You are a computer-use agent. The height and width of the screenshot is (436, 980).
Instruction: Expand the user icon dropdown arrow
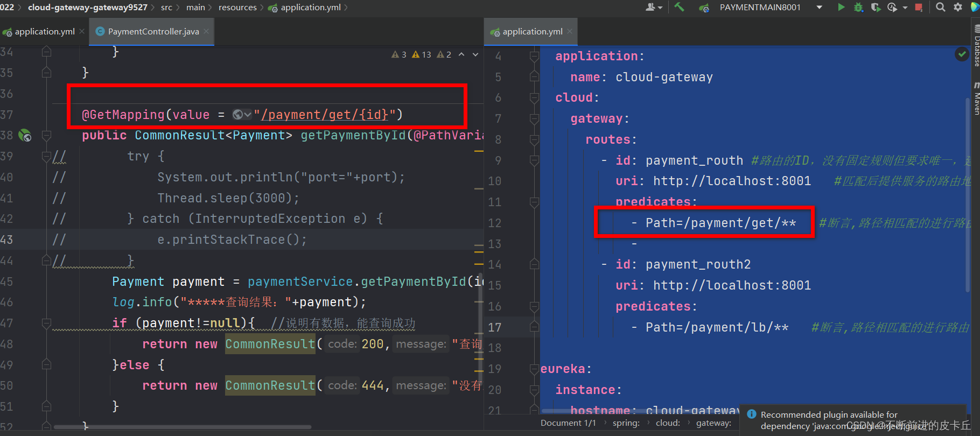tap(660, 8)
